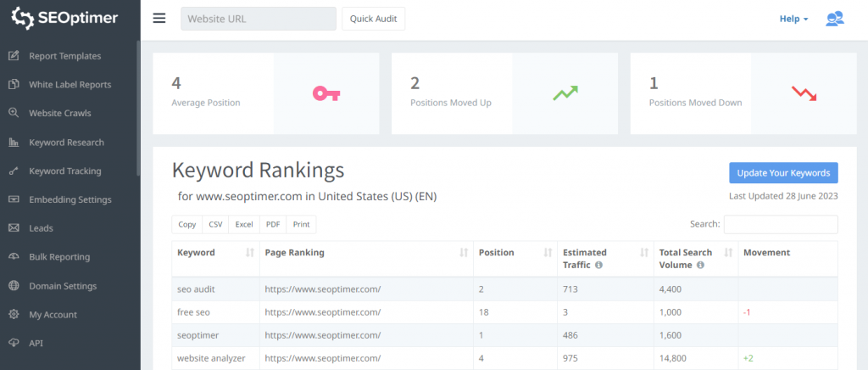Open the user account icon

click(834, 19)
